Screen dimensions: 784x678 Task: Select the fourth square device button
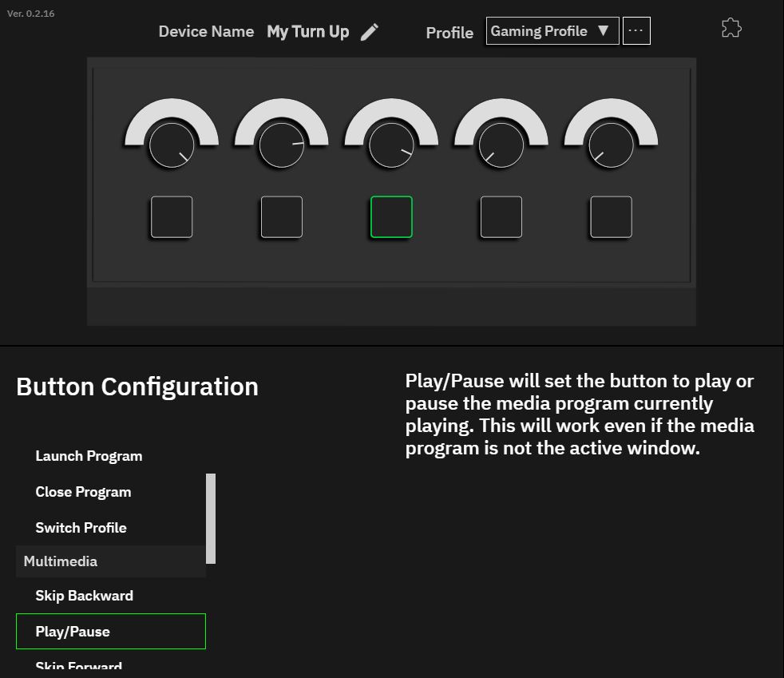pos(501,217)
